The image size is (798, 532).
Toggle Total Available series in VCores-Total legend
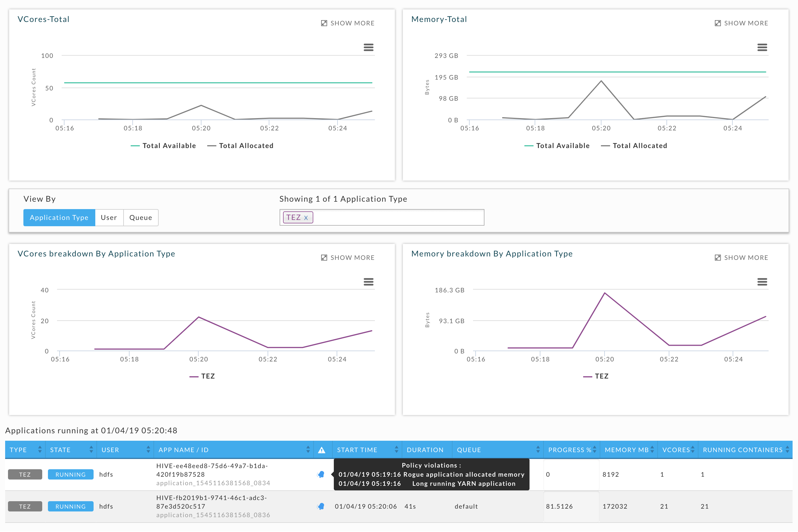pyautogui.click(x=163, y=145)
